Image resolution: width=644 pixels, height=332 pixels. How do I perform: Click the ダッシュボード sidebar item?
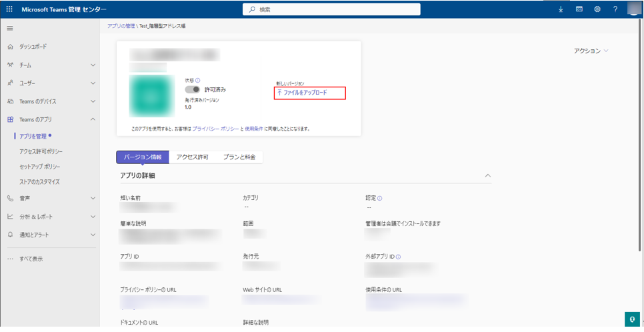pyautogui.click(x=33, y=47)
